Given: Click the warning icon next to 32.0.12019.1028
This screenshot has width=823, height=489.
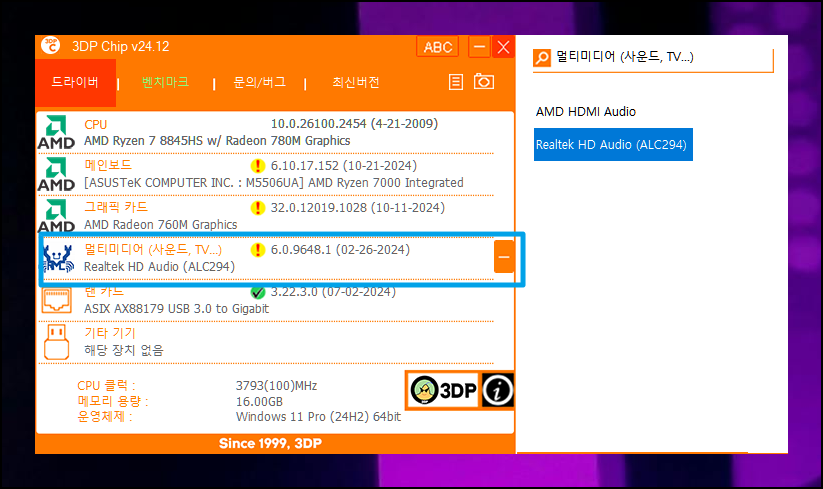Looking at the screenshot, I should click(x=258, y=208).
